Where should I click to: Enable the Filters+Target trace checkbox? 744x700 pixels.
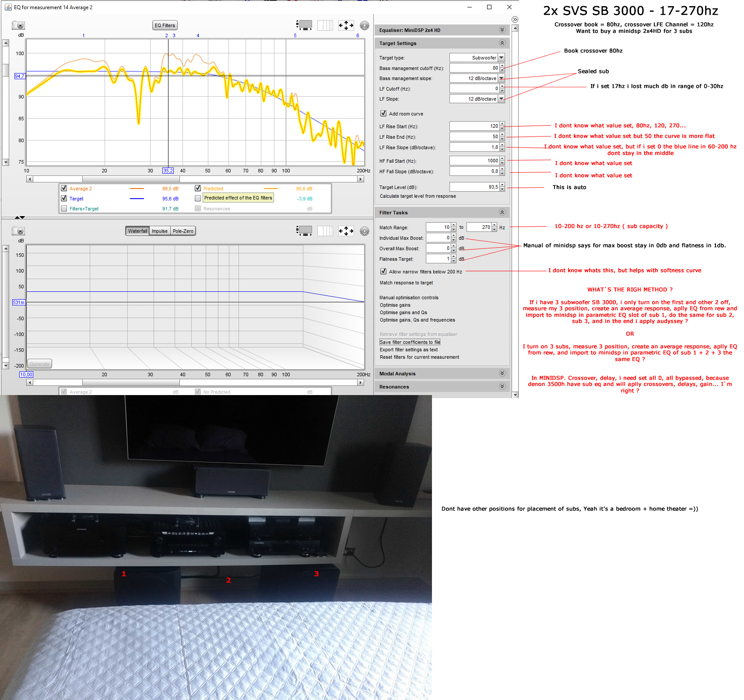point(64,209)
